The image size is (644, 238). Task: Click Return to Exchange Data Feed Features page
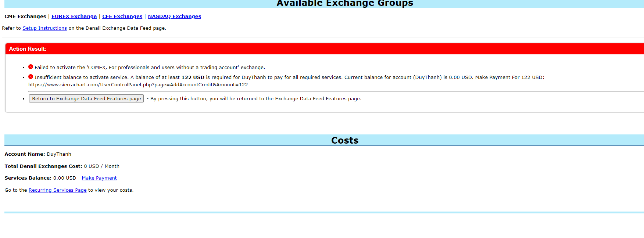pyautogui.click(x=86, y=98)
